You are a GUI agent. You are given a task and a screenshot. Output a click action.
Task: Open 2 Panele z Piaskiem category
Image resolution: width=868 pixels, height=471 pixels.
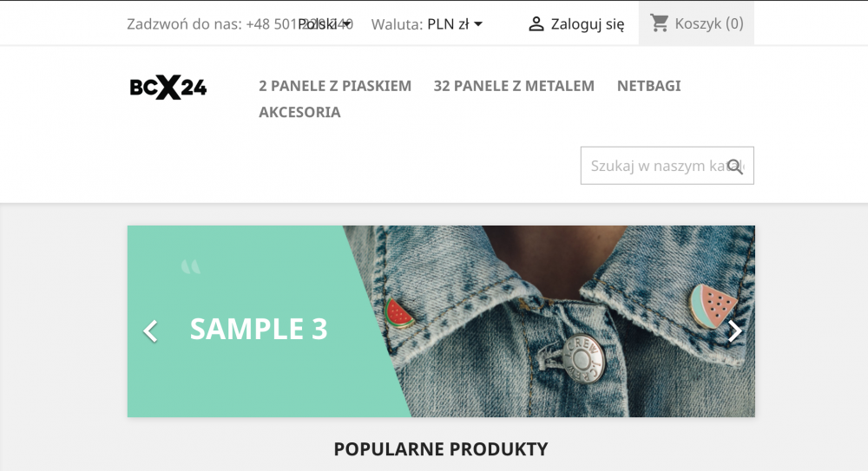coord(335,86)
